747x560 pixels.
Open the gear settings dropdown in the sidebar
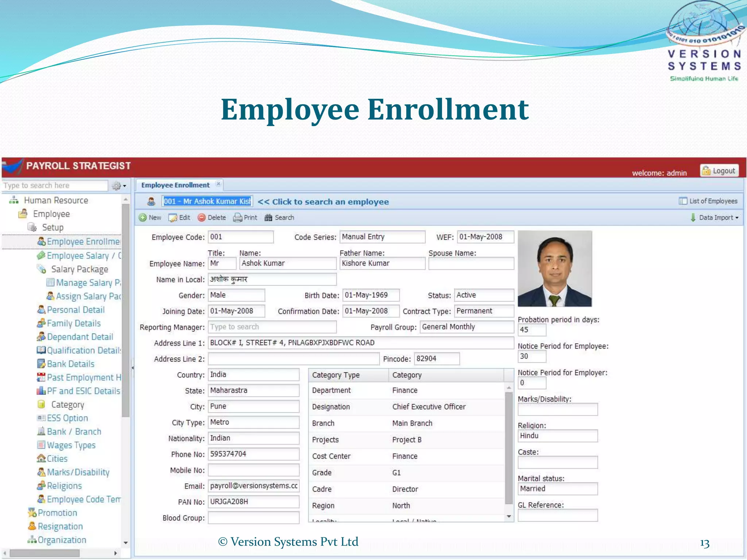119,186
